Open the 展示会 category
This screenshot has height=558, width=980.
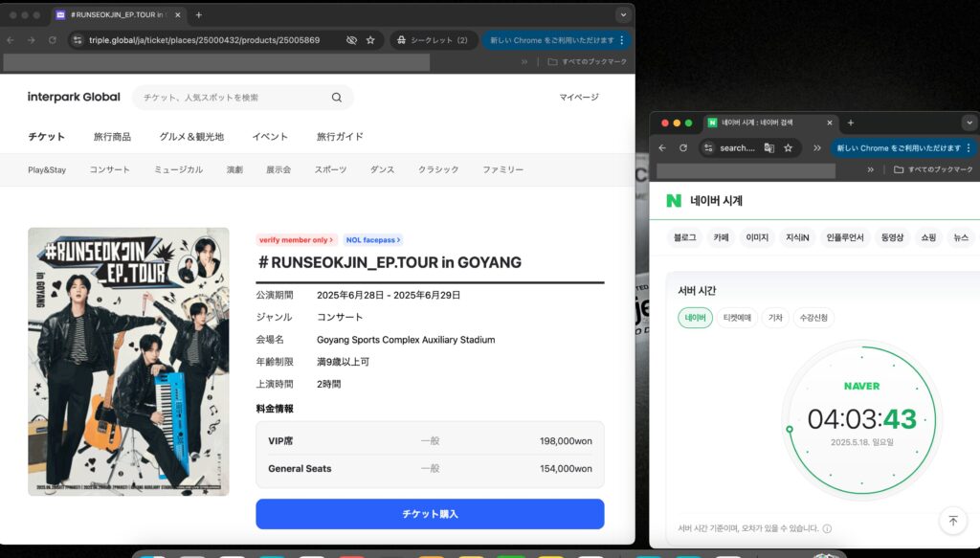coord(278,170)
